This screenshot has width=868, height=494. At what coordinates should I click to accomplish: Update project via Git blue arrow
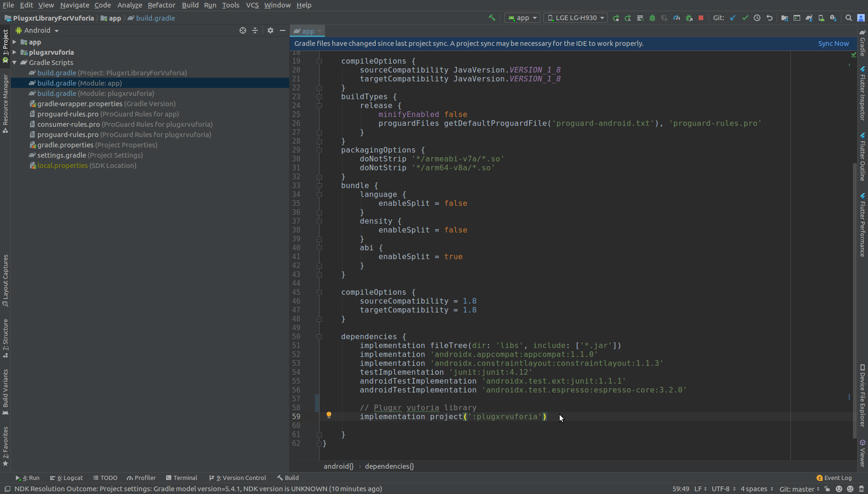tap(733, 18)
